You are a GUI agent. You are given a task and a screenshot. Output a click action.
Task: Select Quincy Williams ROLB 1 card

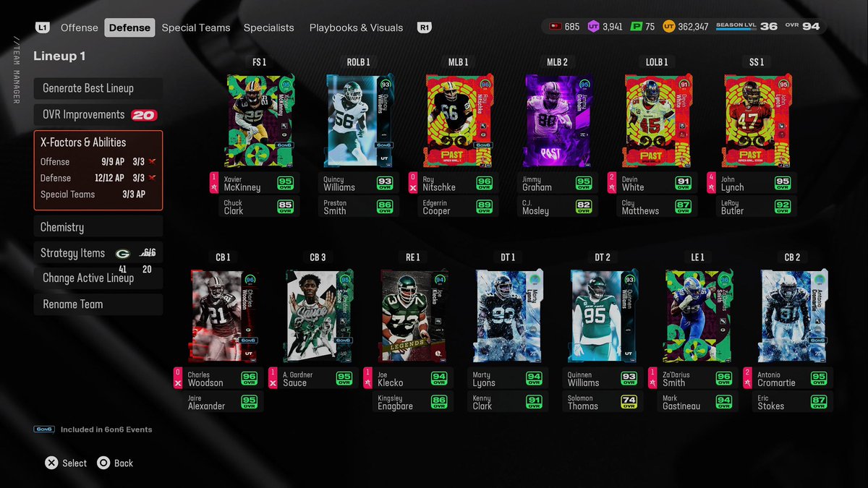point(359,120)
